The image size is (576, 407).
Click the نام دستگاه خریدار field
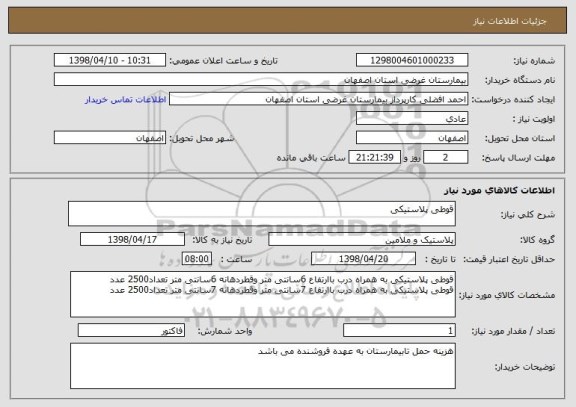[261, 80]
